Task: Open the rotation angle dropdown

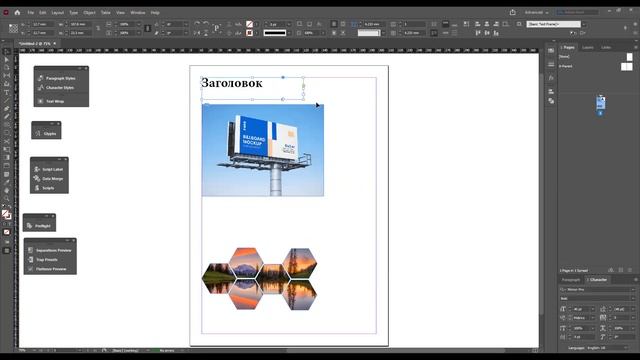Action: click(x=186, y=24)
